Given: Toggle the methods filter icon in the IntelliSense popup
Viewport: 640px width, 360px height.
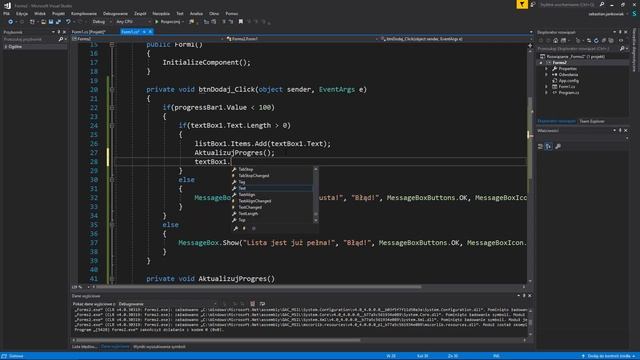Looking at the screenshot, I should coord(253,229).
